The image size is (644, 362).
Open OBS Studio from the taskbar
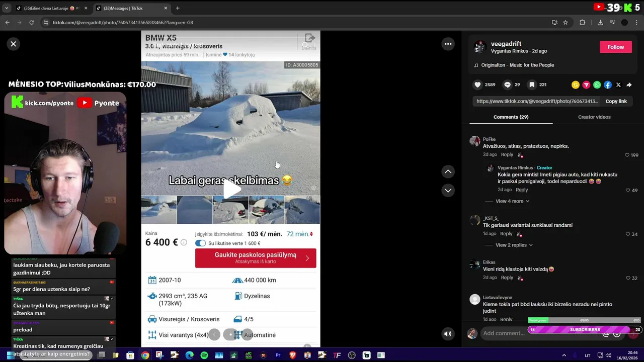(352, 355)
